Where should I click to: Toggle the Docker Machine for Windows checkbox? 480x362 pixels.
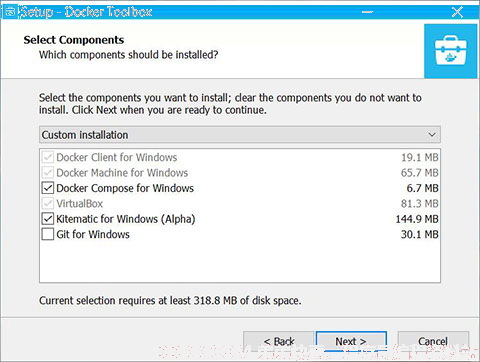[x=48, y=172]
